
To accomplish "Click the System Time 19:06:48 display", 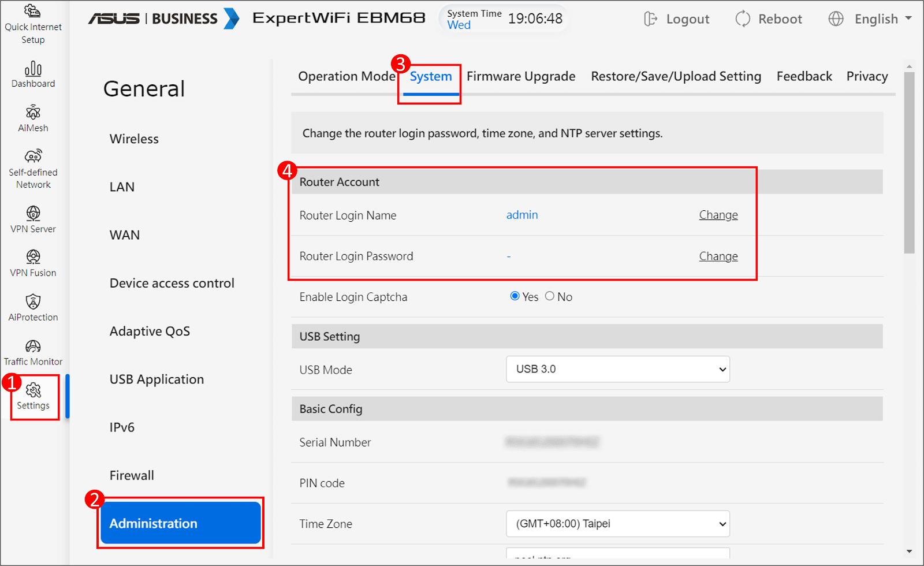I will coord(504,19).
